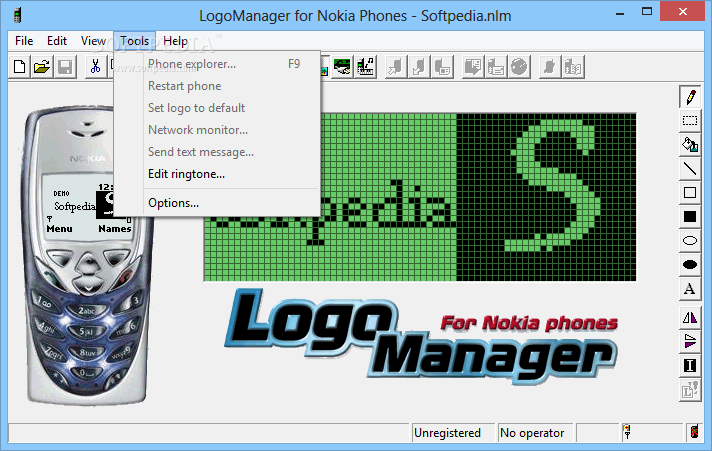The height and width of the screenshot is (451, 712).
Task: Click the New file toolbar icon
Action: point(20,67)
